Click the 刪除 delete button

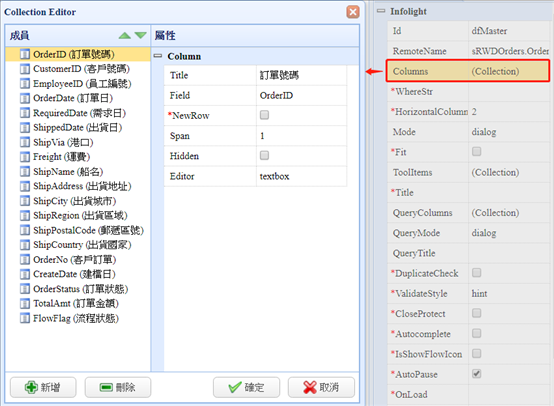(118, 387)
